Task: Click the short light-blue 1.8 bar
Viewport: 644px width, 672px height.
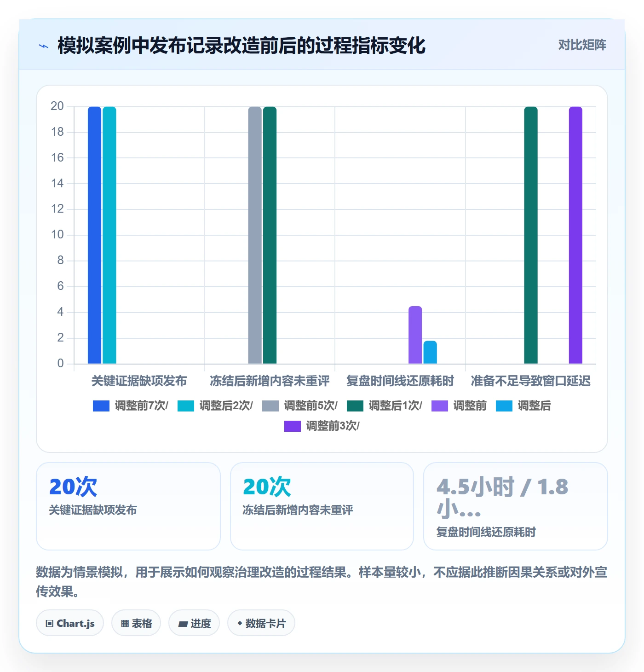Action: (x=430, y=352)
